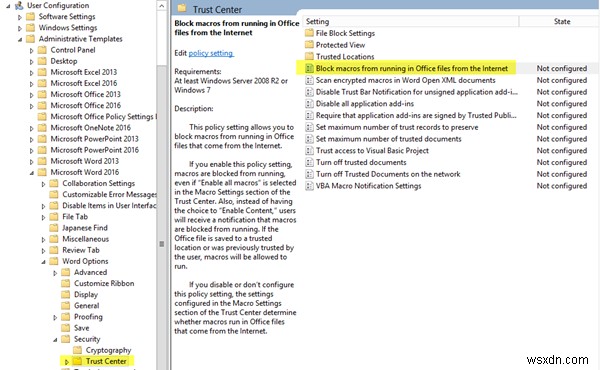Click the tree pane scroll up arrow

click(x=162, y=6)
